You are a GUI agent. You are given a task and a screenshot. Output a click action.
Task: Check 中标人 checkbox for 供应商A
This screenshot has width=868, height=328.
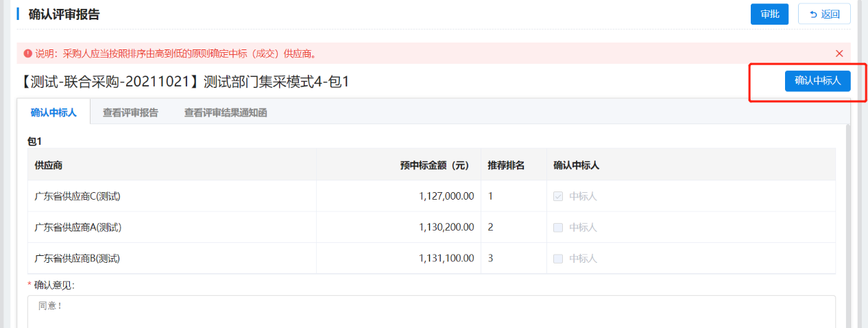tap(558, 227)
